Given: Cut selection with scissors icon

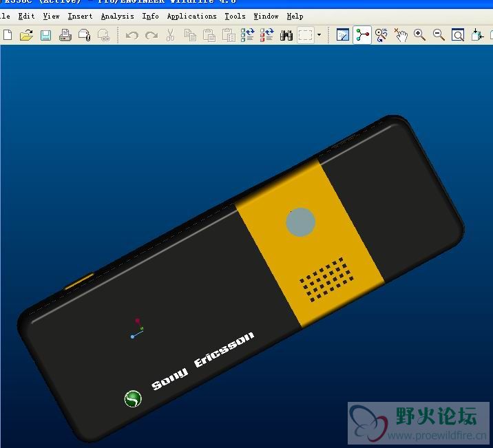Looking at the screenshot, I should pos(170,35).
